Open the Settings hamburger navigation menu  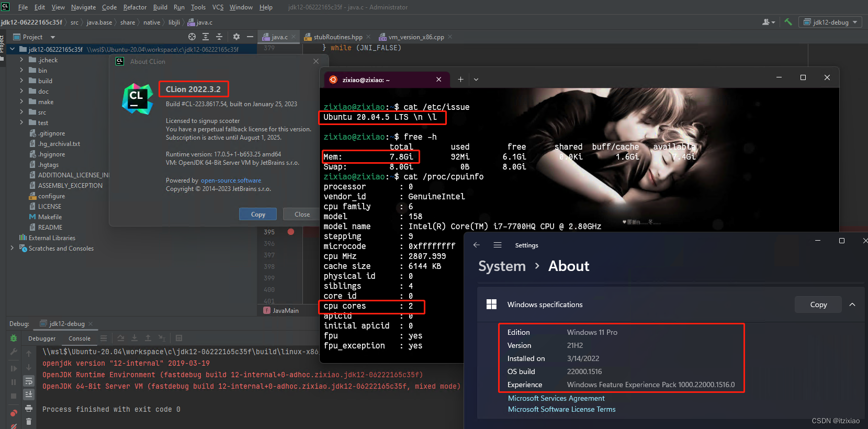(498, 245)
